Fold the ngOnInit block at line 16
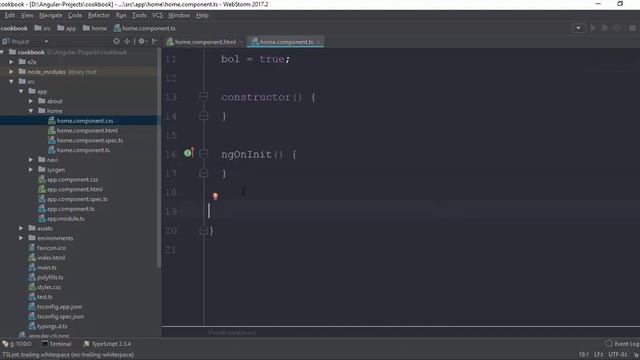Viewport: 640px width, 360px height. tap(203, 154)
